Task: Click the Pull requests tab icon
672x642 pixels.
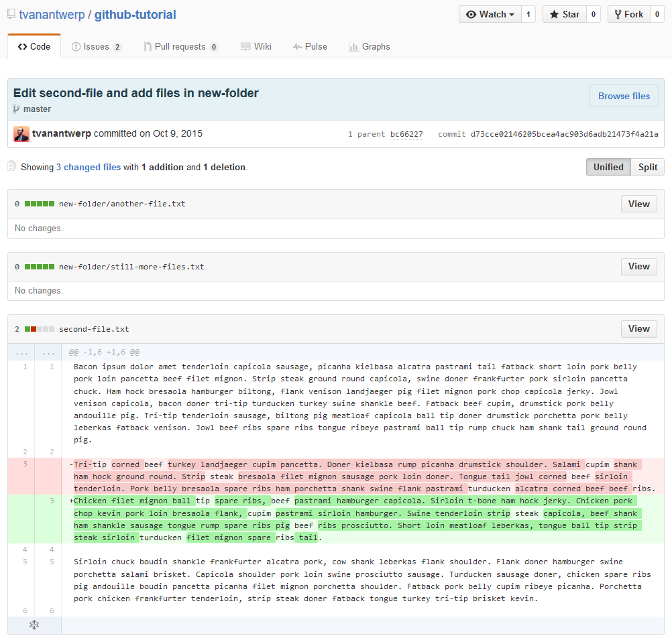Action: point(148,47)
